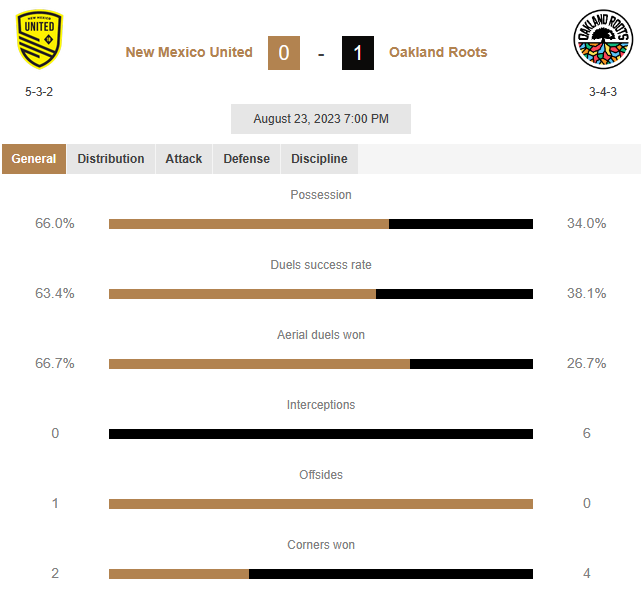Click Oakland Roots' black score box showing 1
The height and width of the screenshot is (592, 644).
(358, 53)
